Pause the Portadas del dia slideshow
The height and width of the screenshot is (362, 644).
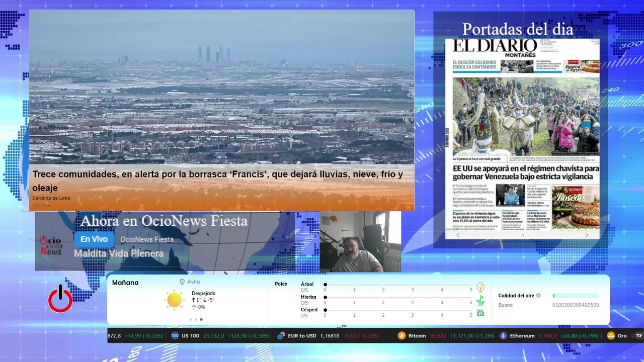(522, 235)
